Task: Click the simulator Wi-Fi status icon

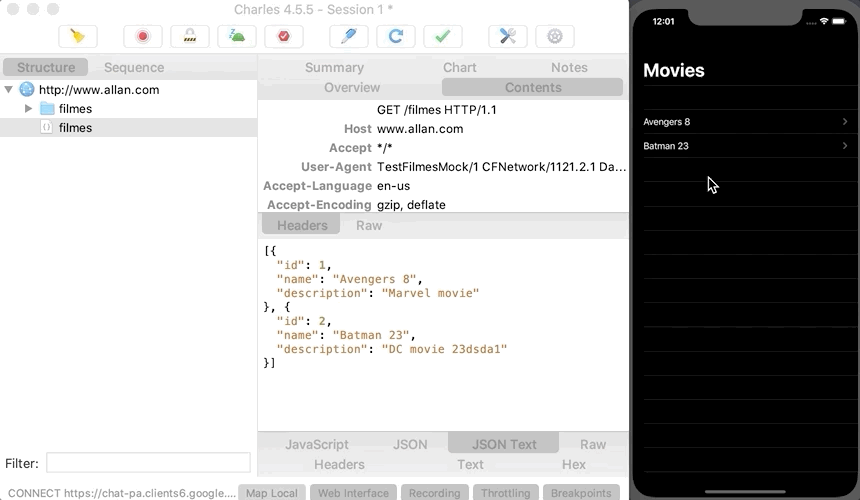Action: (x=824, y=21)
